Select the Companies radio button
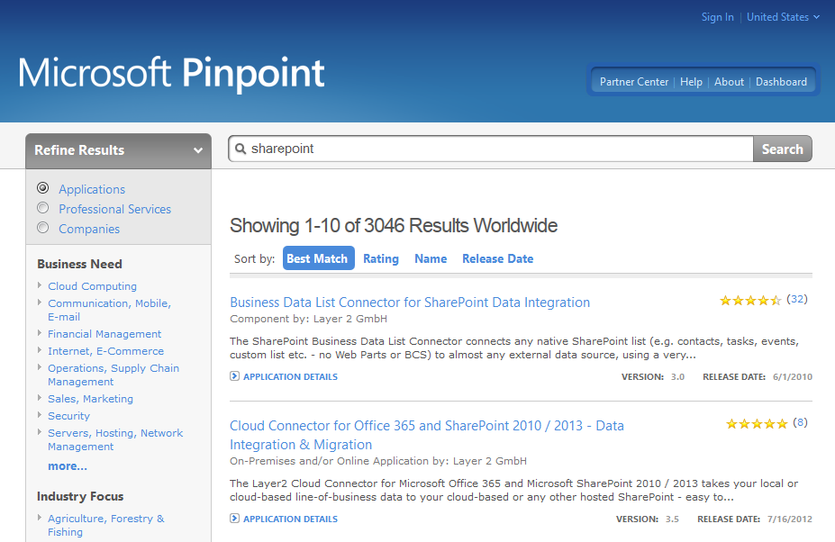835x542 pixels. click(43, 227)
